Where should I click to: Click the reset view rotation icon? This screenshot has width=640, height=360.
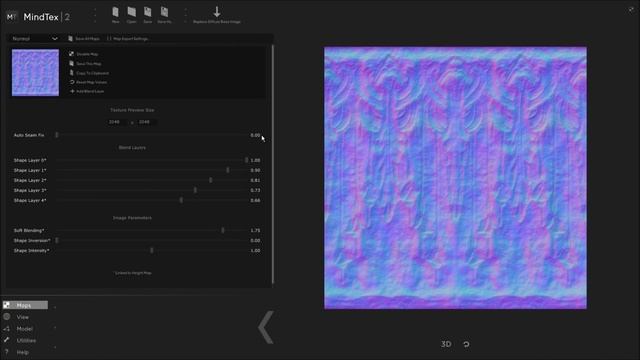[466, 344]
